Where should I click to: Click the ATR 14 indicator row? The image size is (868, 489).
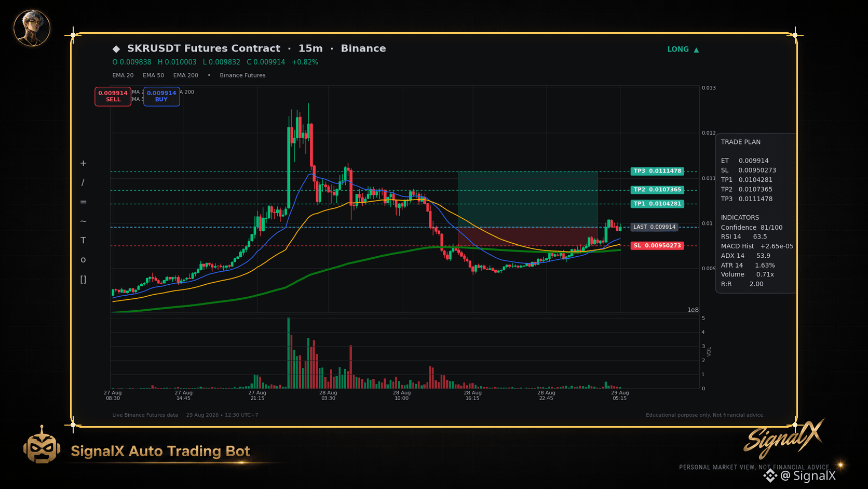[748, 265]
